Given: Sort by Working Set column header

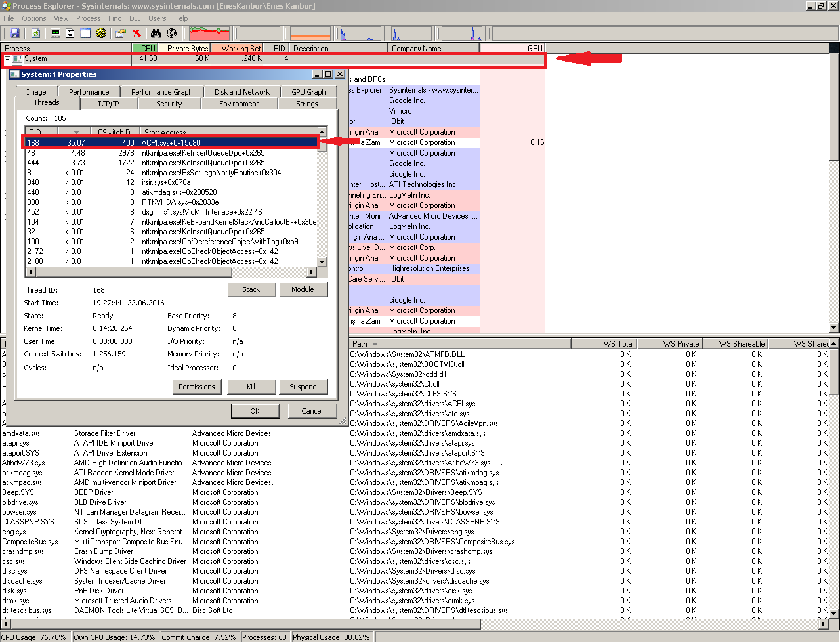Looking at the screenshot, I should pos(237,48).
